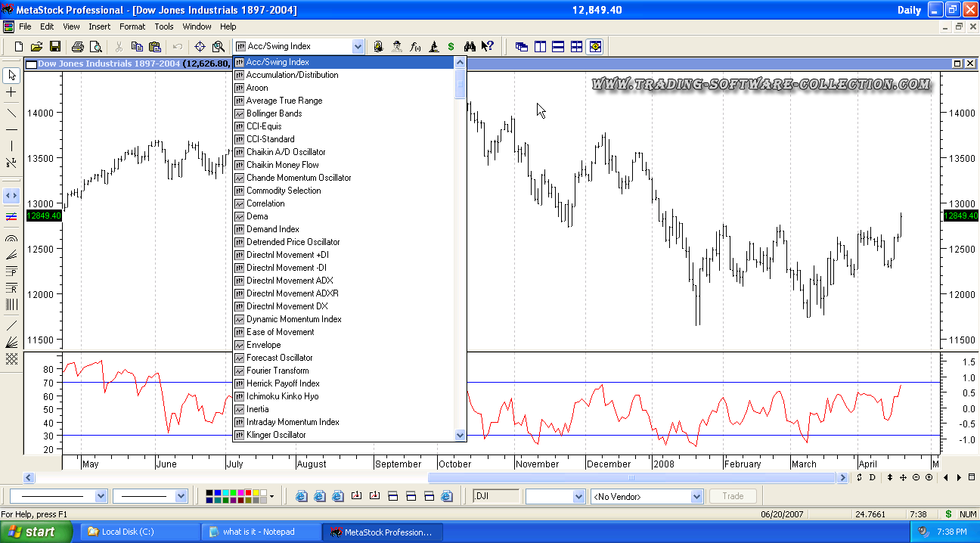Expand the color palette dropdown arrow
The height and width of the screenshot is (543, 980).
point(271,497)
